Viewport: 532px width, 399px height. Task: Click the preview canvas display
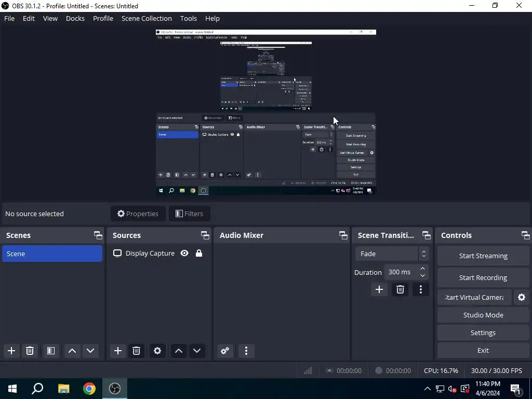pos(265,112)
